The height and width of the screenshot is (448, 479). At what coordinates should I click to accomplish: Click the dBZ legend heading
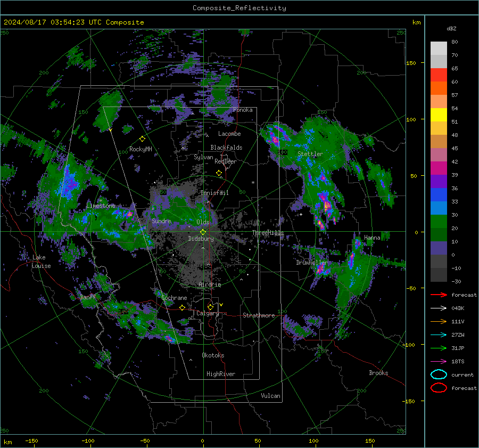point(451,28)
